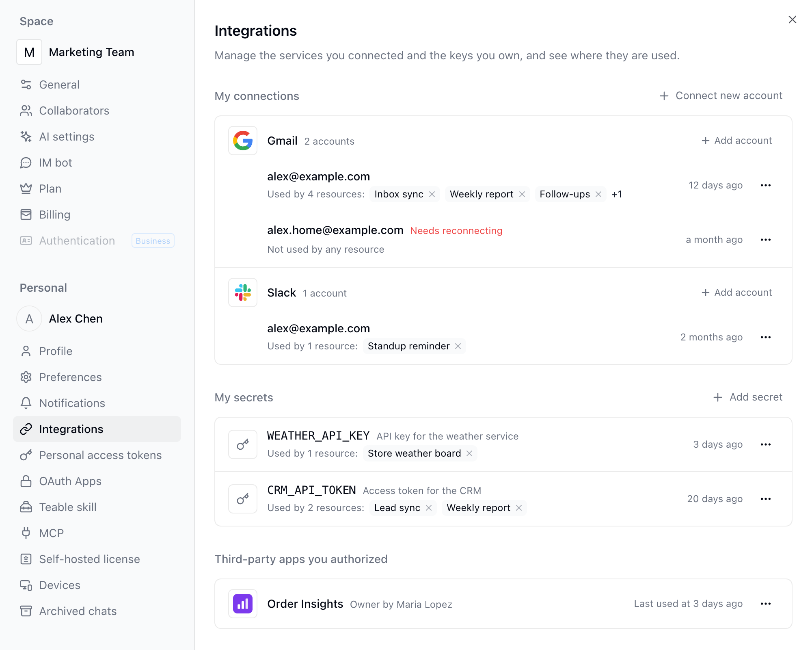Open Self-hosted license page
Image resolution: width=812 pixels, height=650 pixels.
pyautogui.click(x=97, y=559)
